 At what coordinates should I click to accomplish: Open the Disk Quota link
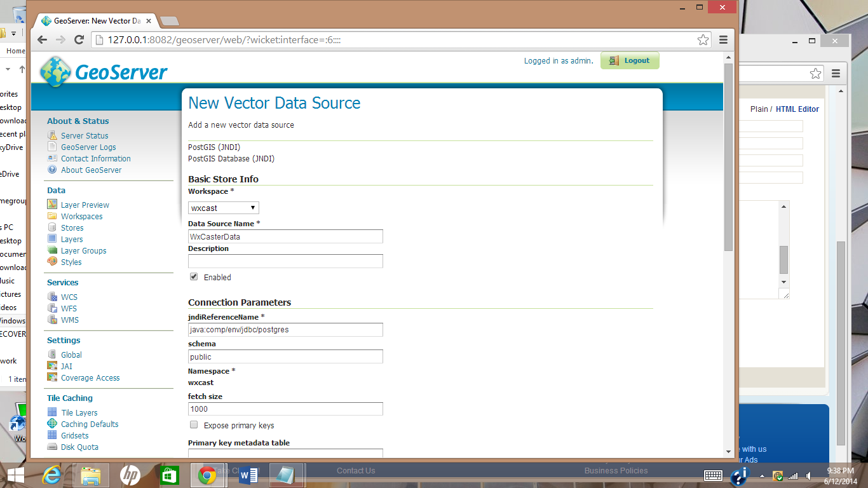79,447
